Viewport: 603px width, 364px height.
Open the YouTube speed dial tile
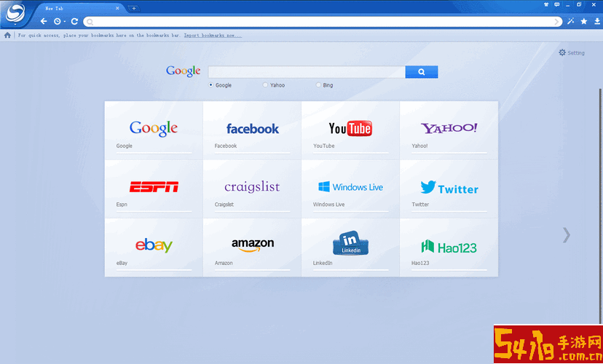tap(350, 131)
